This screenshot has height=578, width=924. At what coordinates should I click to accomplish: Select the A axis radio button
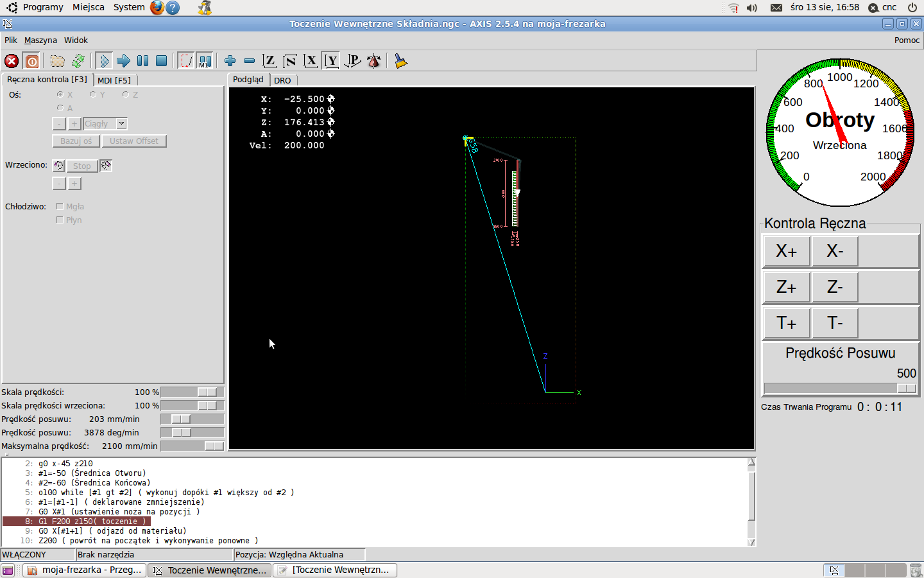click(x=60, y=108)
